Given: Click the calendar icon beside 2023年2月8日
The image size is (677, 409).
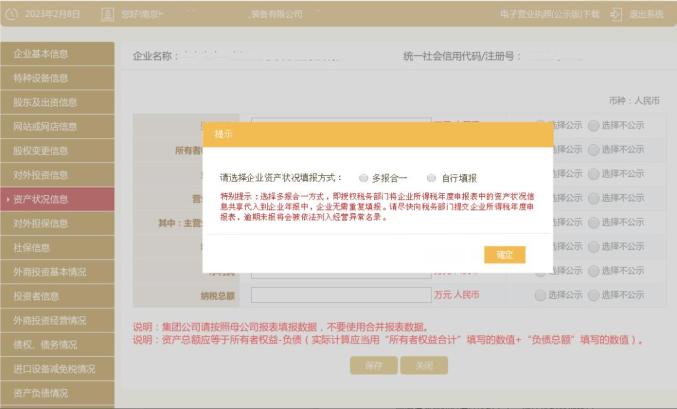Looking at the screenshot, I should [13, 15].
